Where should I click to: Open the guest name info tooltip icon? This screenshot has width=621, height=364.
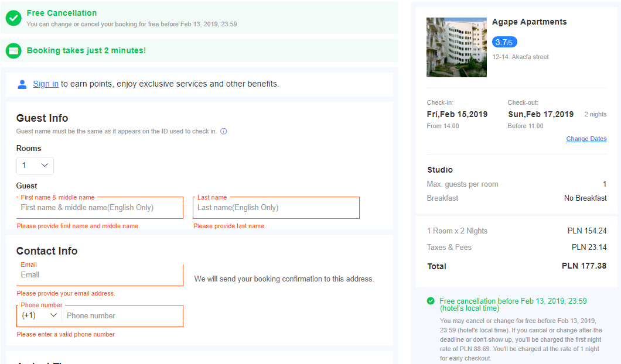[x=224, y=131]
